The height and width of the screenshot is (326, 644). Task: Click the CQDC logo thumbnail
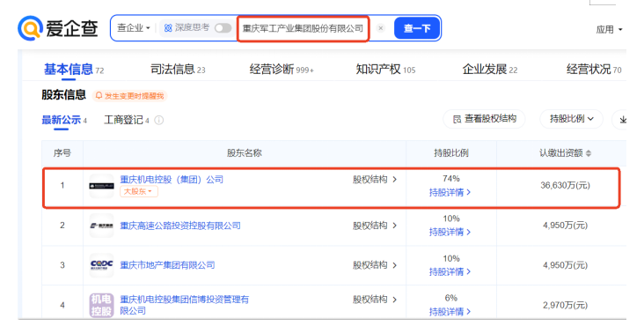click(x=101, y=265)
